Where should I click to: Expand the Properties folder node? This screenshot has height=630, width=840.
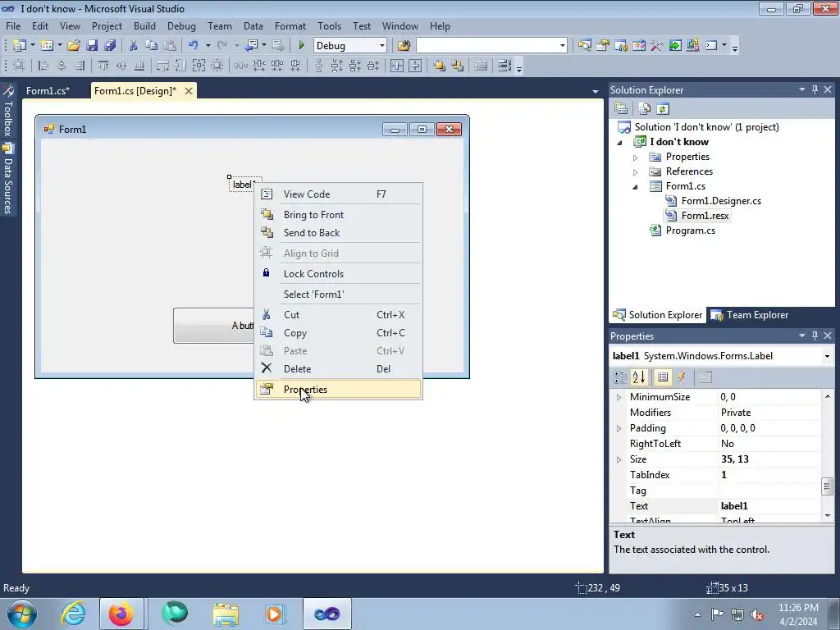636,157
